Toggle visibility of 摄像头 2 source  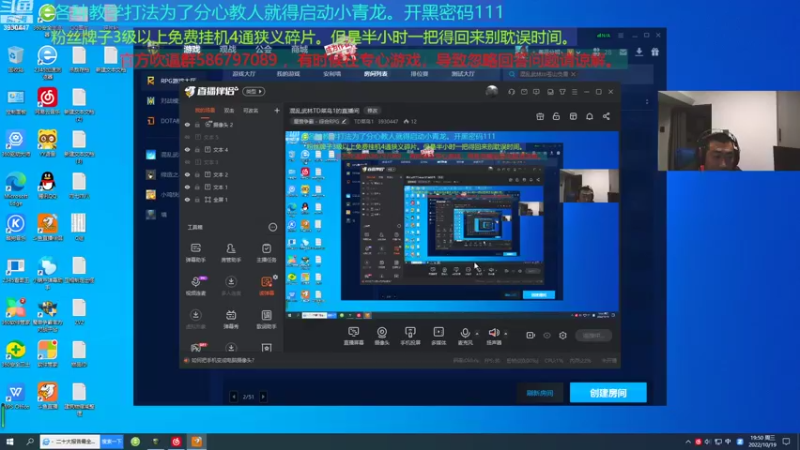point(187,124)
